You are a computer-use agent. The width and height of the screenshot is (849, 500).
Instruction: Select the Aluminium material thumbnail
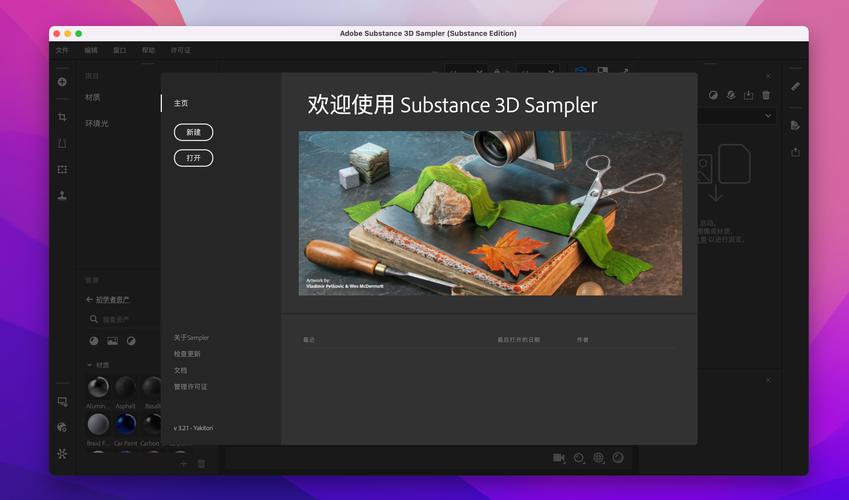tap(98, 387)
